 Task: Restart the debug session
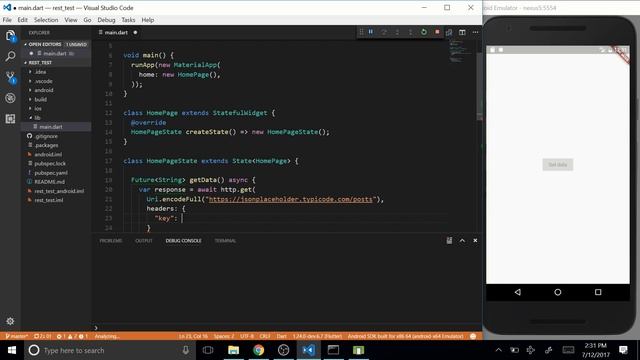pos(424,32)
